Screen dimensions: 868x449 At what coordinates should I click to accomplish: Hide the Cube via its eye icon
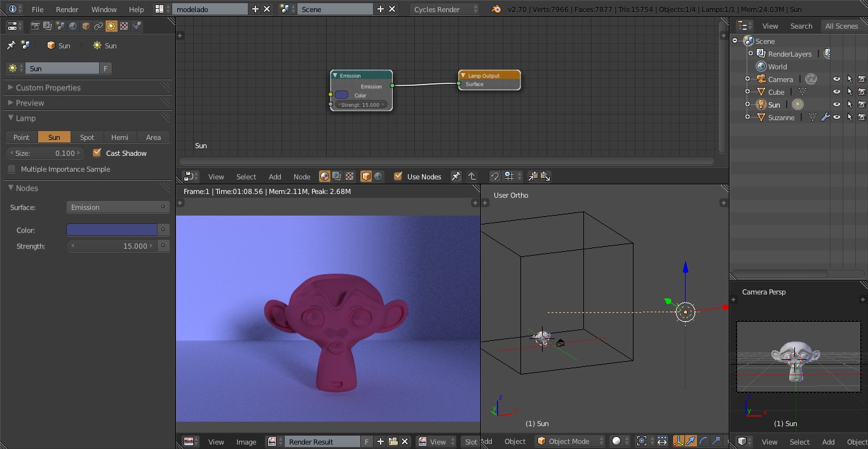coord(837,92)
